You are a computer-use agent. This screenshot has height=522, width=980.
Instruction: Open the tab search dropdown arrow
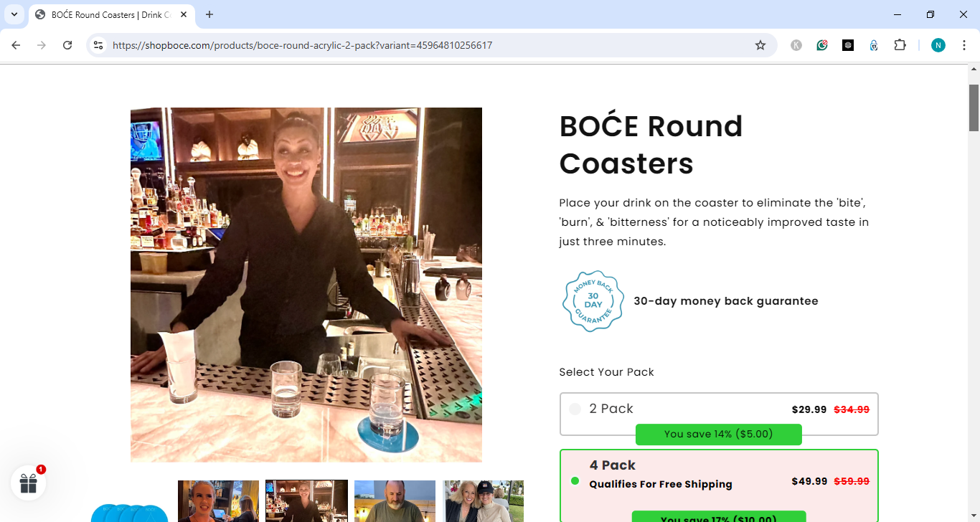tap(14, 14)
